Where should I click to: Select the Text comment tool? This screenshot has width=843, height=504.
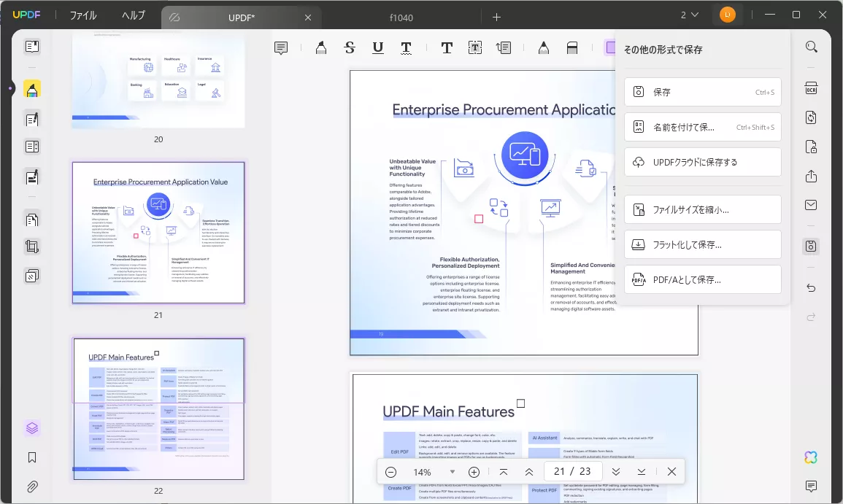point(446,48)
